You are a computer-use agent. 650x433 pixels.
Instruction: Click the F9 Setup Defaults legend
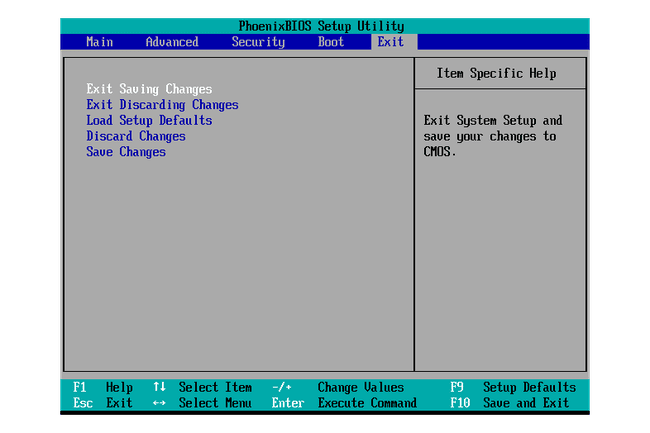(513, 387)
